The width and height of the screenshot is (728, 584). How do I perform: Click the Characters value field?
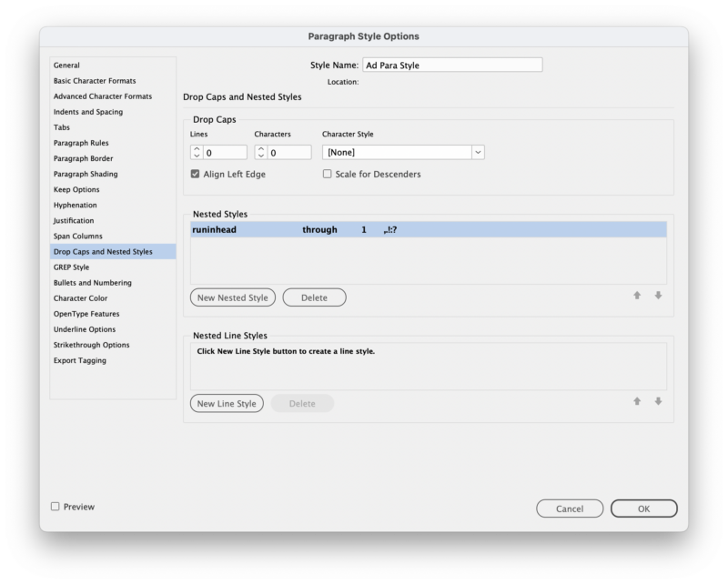click(289, 152)
